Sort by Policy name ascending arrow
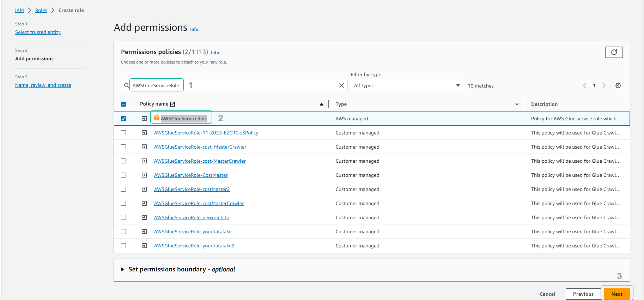 click(321, 104)
